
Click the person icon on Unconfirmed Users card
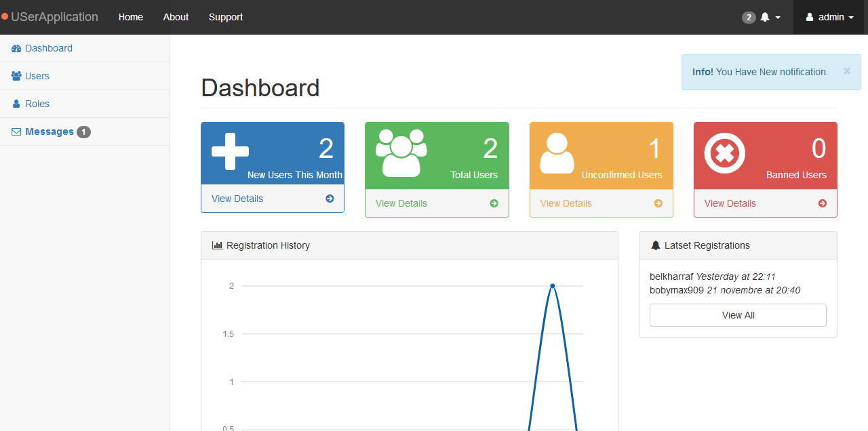tap(557, 153)
